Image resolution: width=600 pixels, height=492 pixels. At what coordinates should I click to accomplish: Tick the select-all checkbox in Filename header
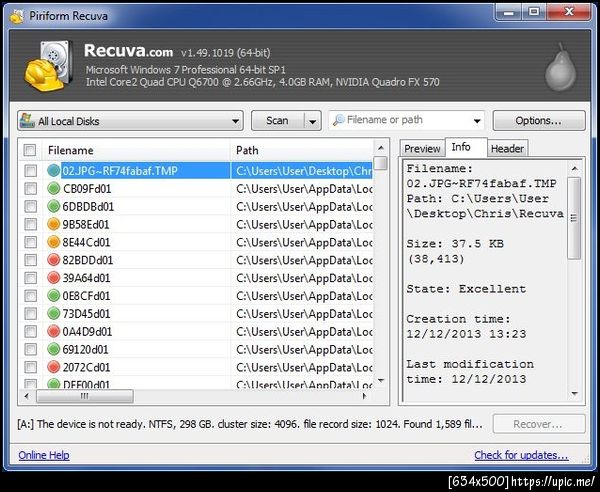pos(30,150)
